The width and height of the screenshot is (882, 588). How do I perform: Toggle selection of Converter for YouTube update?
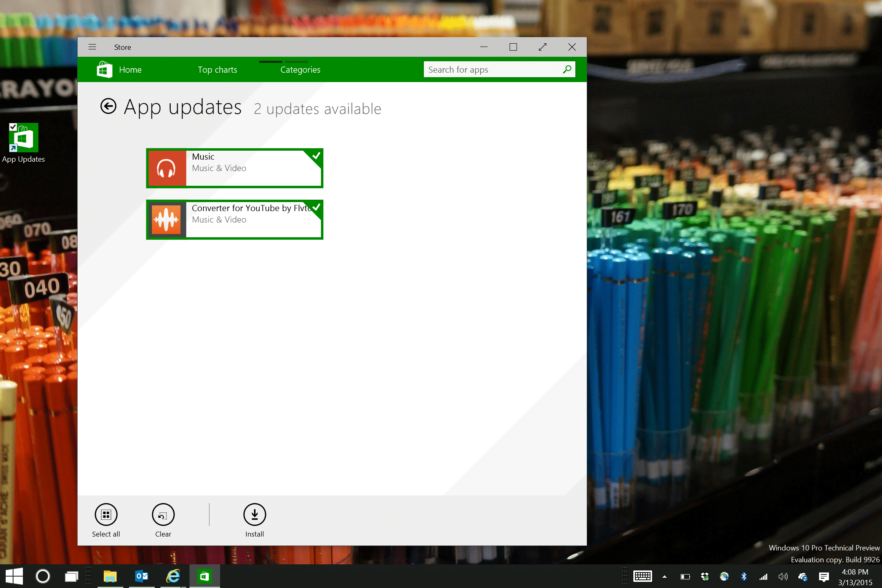[x=235, y=220]
